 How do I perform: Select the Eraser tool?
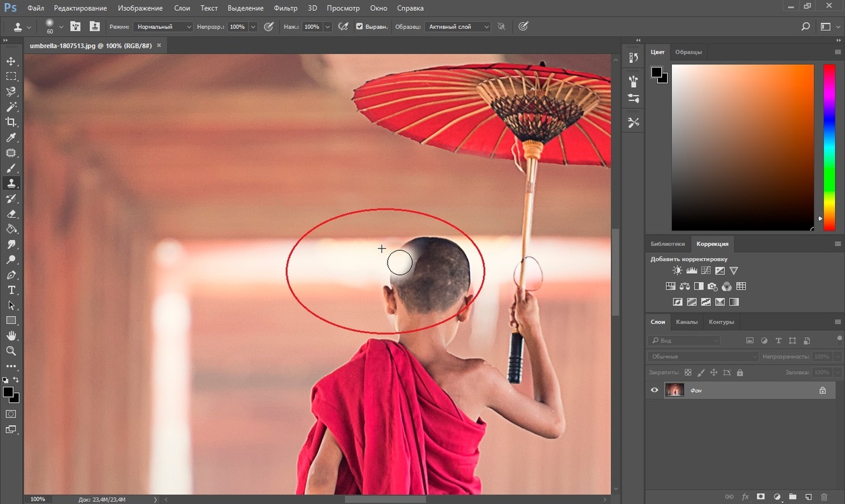click(x=11, y=214)
